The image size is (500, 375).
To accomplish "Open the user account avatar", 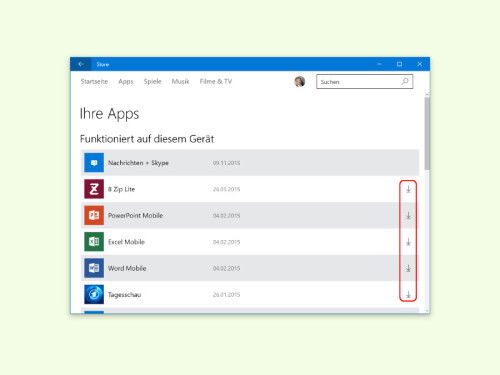I will click(x=300, y=81).
